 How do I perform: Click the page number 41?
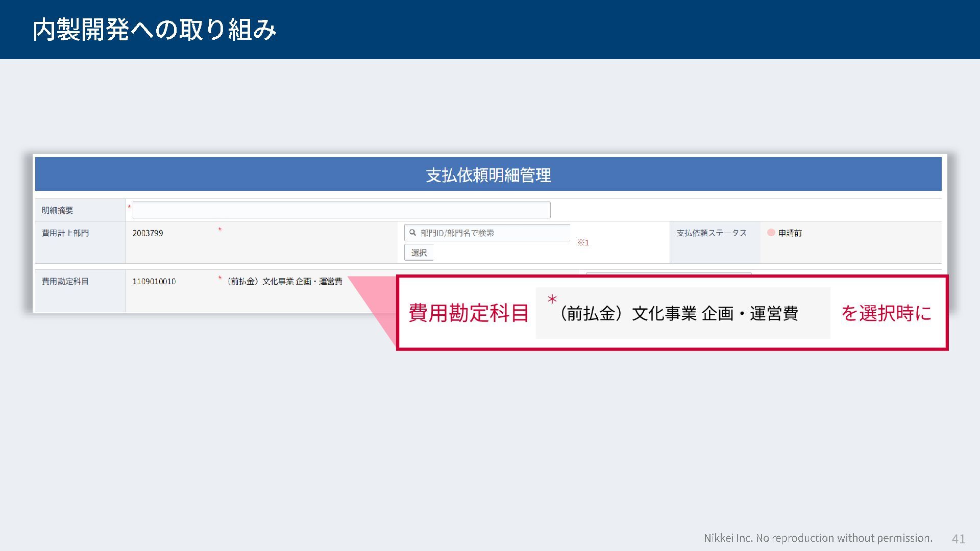pos(958,538)
